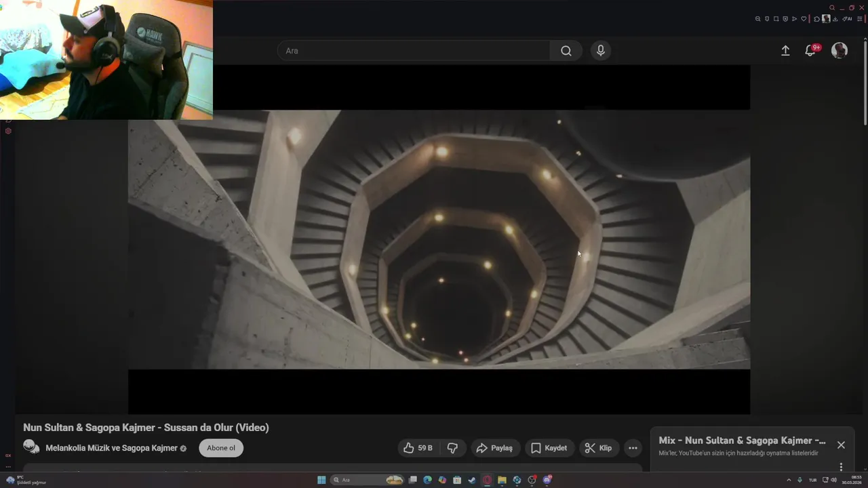Viewport: 868px width, 488px height.
Task: Switch the TUR keyboard language indicator
Action: pos(812,480)
